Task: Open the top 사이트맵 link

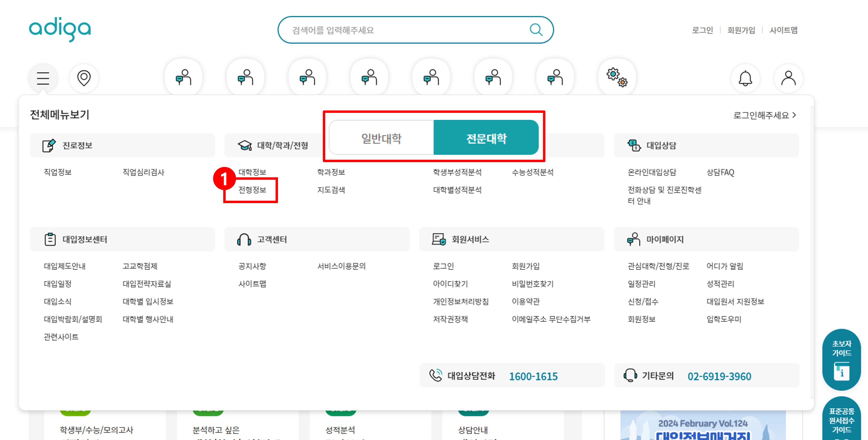Action: [x=784, y=30]
